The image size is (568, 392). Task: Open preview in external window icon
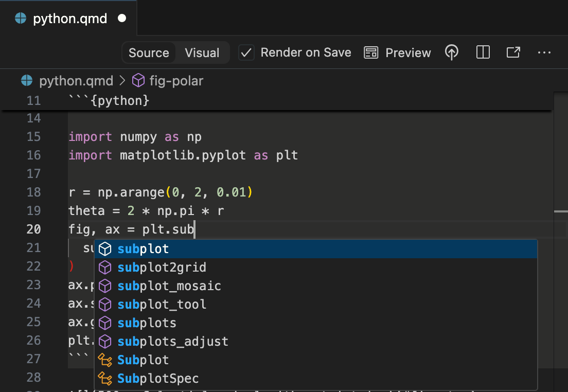point(513,52)
